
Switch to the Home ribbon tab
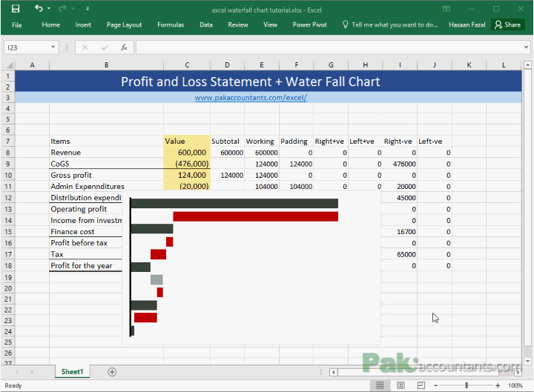click(50, 25)
